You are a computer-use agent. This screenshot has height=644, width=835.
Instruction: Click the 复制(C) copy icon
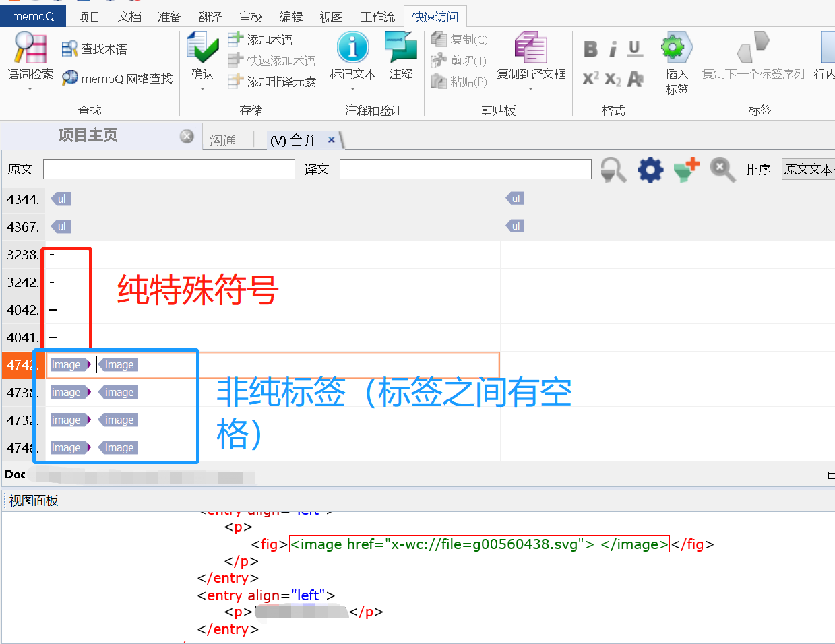click(x=439, y=40)
